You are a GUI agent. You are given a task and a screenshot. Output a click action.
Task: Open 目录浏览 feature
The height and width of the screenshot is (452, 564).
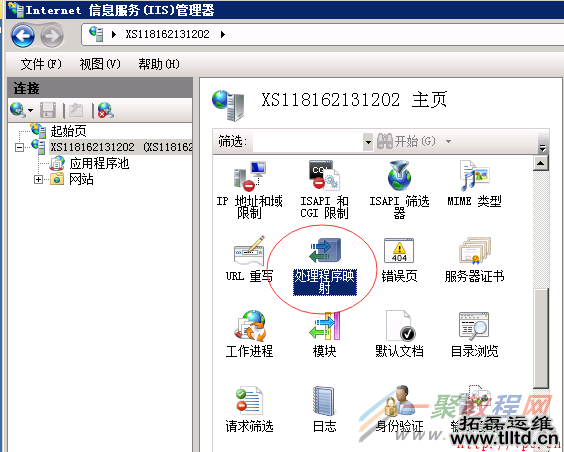[474, 334]
